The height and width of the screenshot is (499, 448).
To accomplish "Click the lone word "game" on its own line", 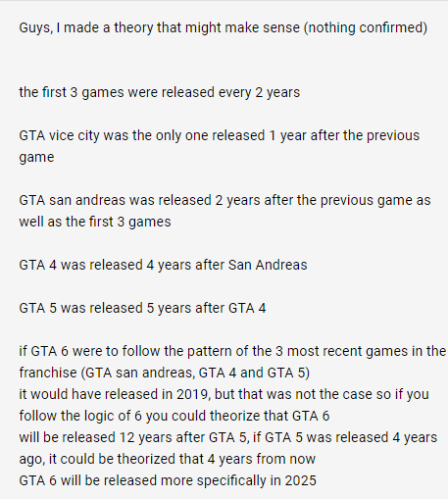I will click(x=36, y=158).
